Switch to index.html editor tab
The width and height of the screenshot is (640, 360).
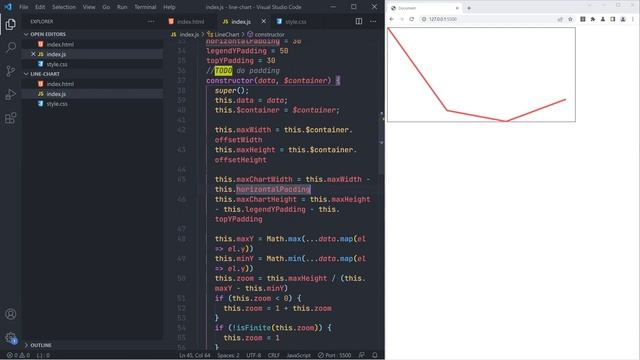[191, 22]
